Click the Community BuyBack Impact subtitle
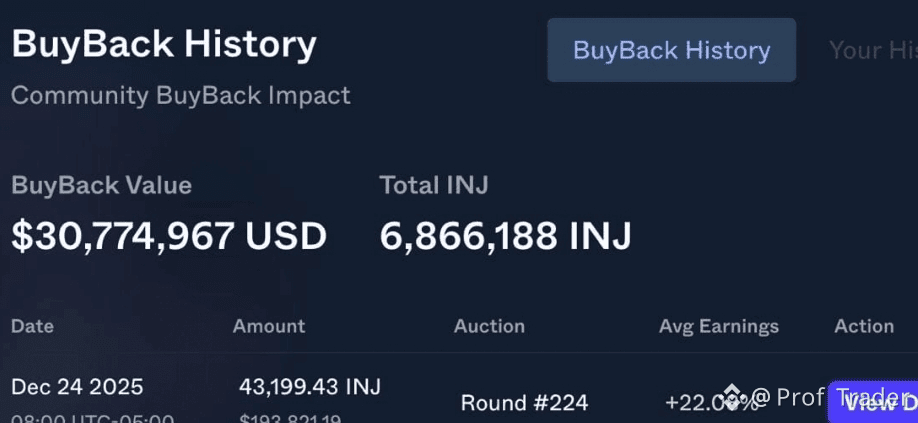The image size is (918, 423). click(181, 96)
